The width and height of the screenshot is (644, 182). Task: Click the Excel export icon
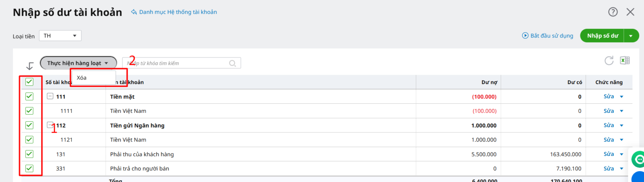coord(625,60)
